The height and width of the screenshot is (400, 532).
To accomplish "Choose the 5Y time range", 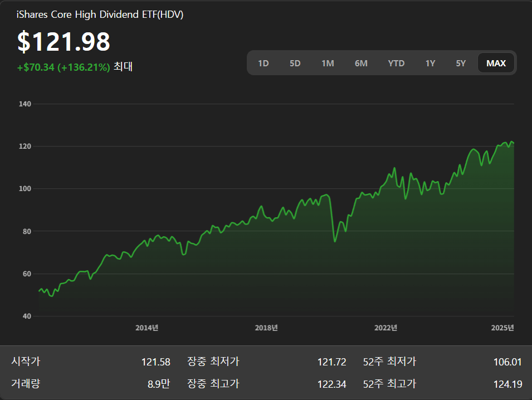I will pyautogui.click(x=460, y=63).
